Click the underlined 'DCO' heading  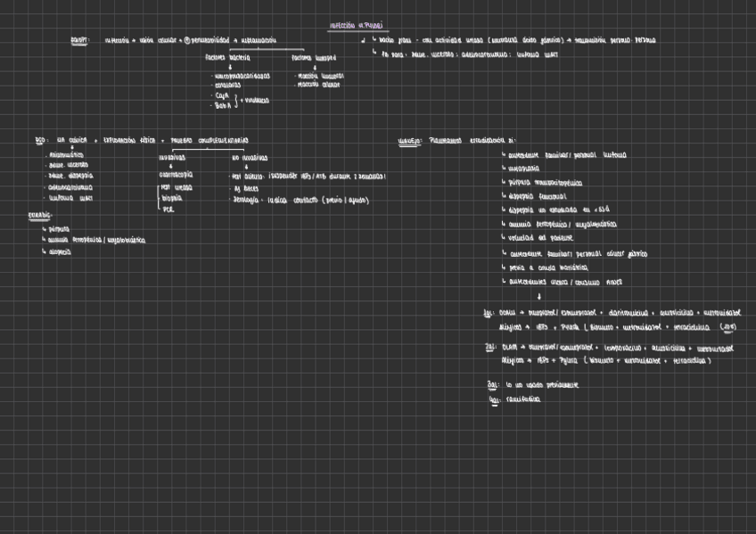click(40, 141)
